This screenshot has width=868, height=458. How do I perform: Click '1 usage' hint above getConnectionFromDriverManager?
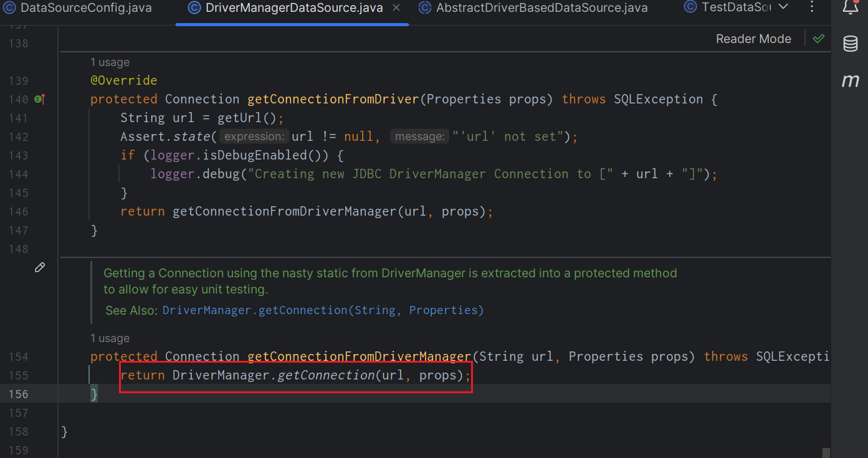point(110,338)
